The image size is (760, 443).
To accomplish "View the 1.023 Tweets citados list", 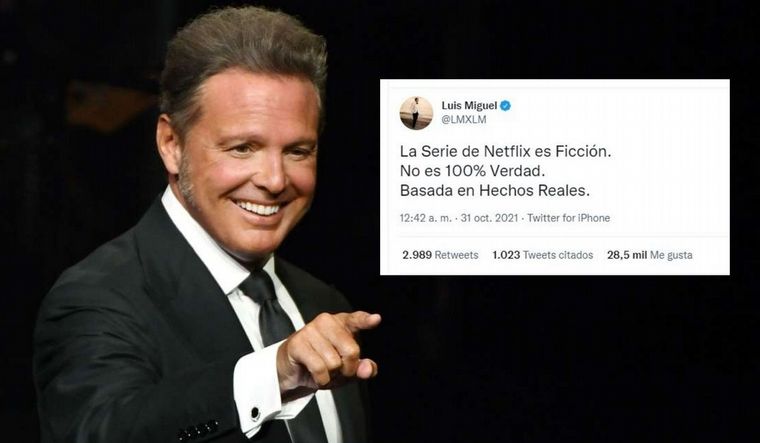I will (542, 255).
